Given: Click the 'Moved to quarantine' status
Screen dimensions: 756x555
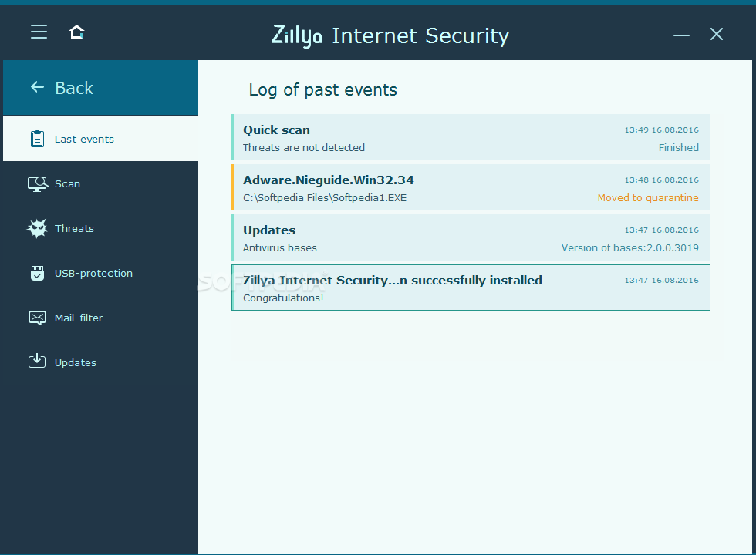Looking at the screenshot, I should (x=648, y=198).
